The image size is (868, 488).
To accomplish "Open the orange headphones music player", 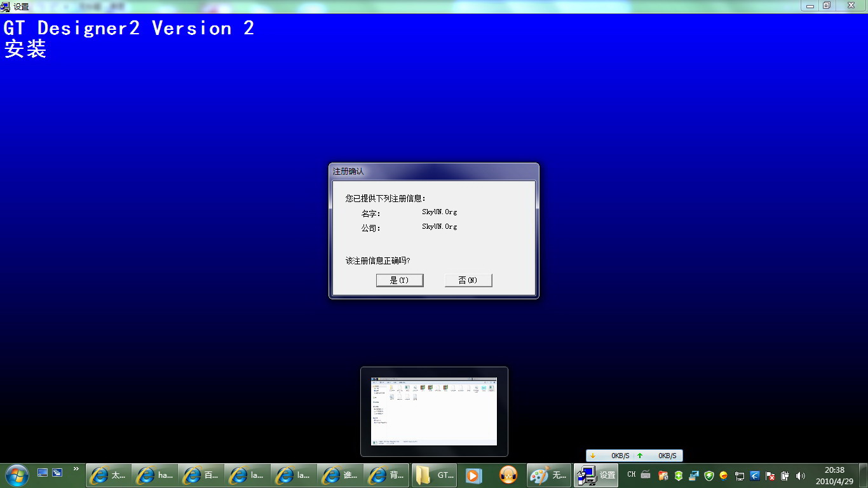I will tap(508, 475).
